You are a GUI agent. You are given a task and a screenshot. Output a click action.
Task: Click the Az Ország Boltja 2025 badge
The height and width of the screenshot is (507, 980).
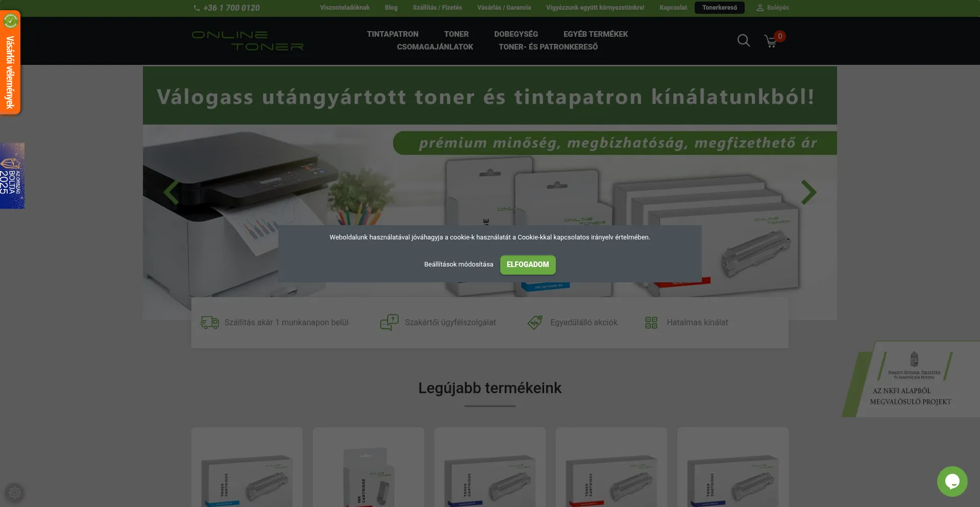click(x=12, y=176)
